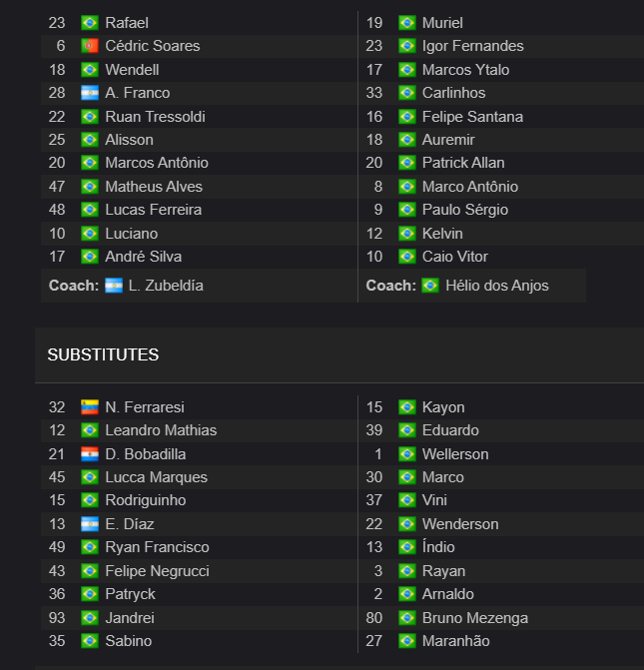Open Maranhão's player profile
The width and height of the screenshot is (644, 670).
(x=456, y=641)
